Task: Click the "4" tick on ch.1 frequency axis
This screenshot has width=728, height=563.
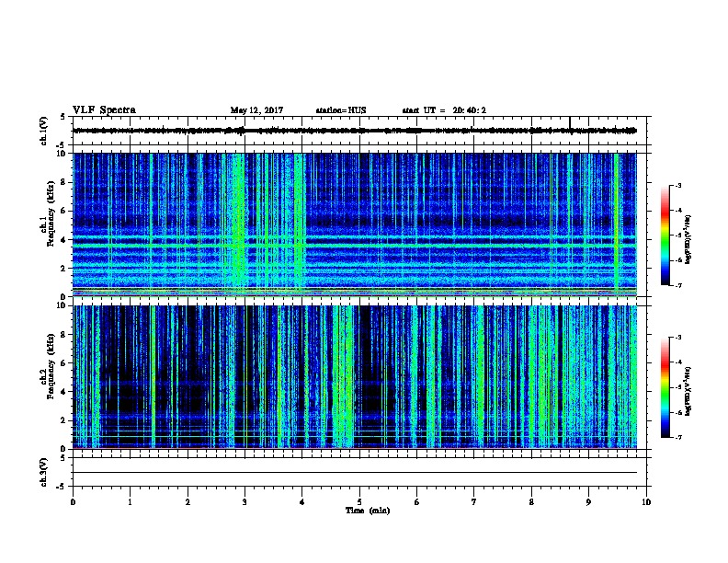Action: coord(63,240)
